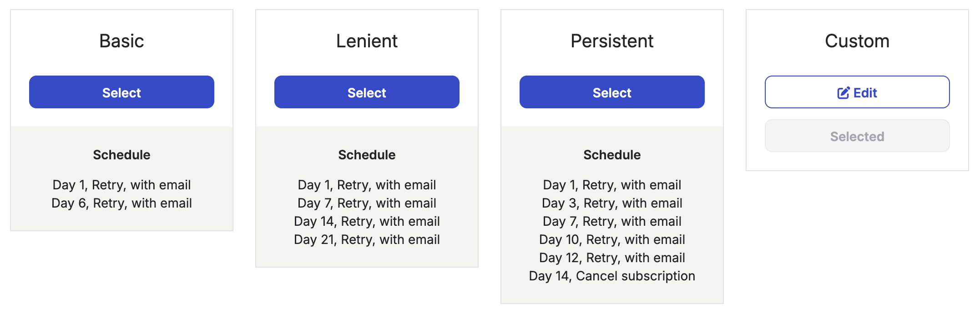Click the Schedule heading under Persistent

tap(612, 155)
